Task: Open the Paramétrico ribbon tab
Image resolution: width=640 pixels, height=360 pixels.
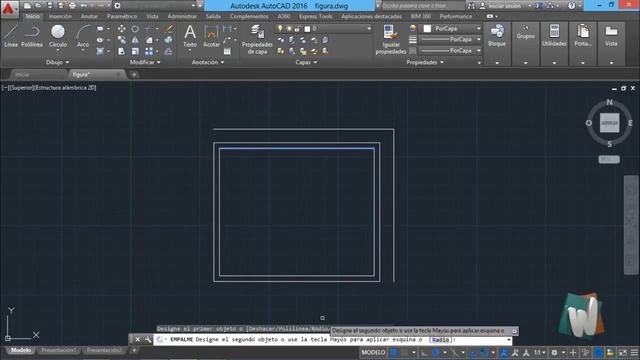Action: pos(122,16)
